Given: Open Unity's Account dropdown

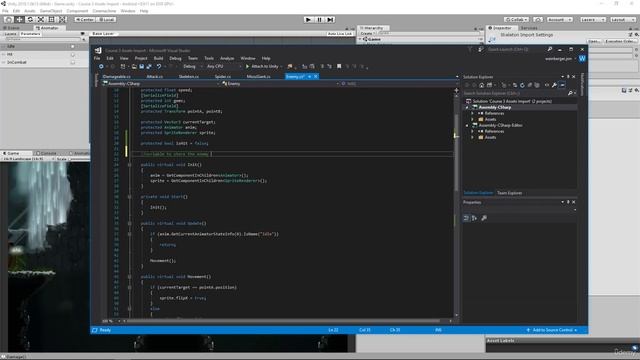Looking at the screenshot, I should [x=560, y=20].
